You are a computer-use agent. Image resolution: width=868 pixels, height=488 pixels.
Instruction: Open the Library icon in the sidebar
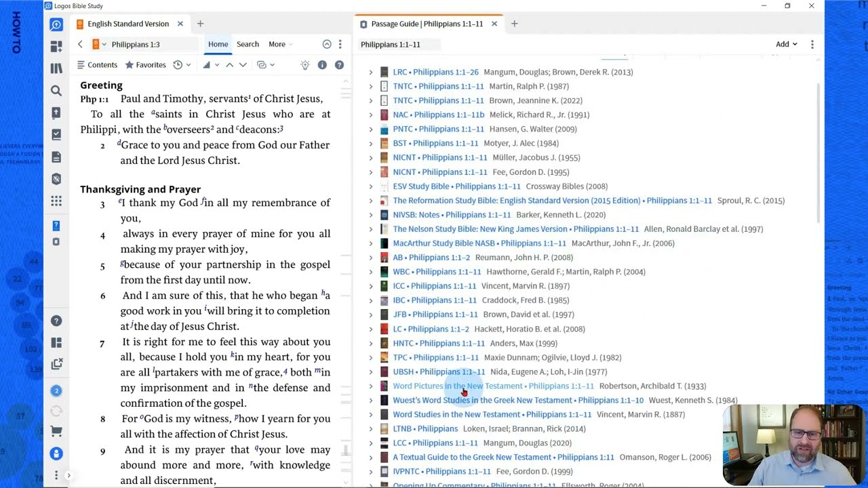56,68
